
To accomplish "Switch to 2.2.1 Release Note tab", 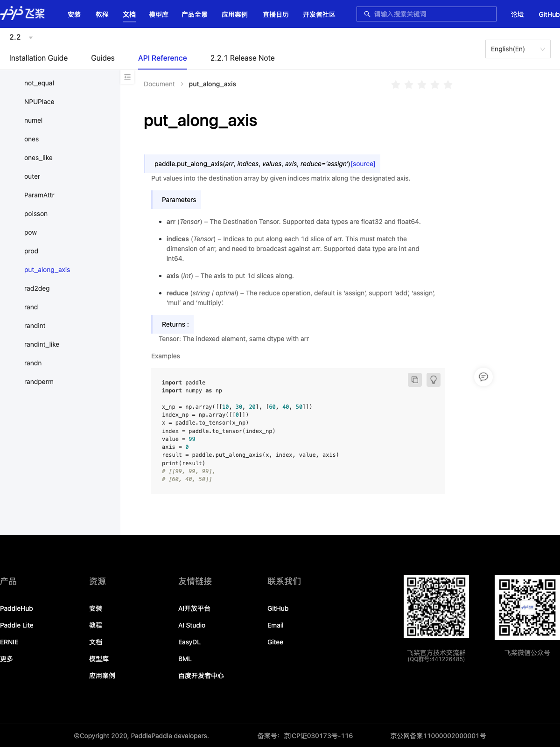I will tap(243, 58).
